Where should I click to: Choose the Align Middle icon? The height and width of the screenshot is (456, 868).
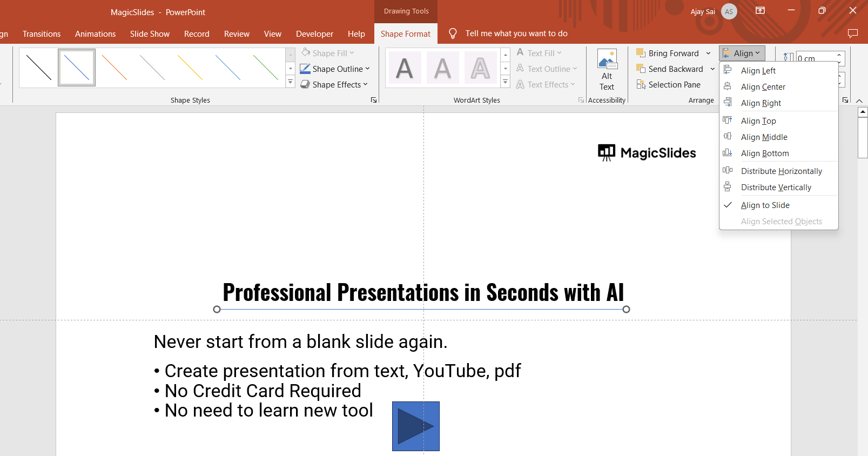[728, 137]
